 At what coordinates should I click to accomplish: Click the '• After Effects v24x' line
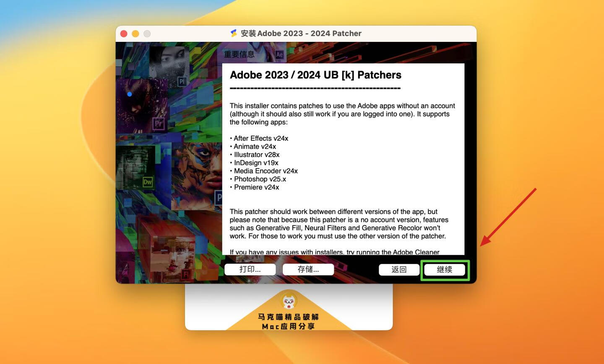coord(259,138)
